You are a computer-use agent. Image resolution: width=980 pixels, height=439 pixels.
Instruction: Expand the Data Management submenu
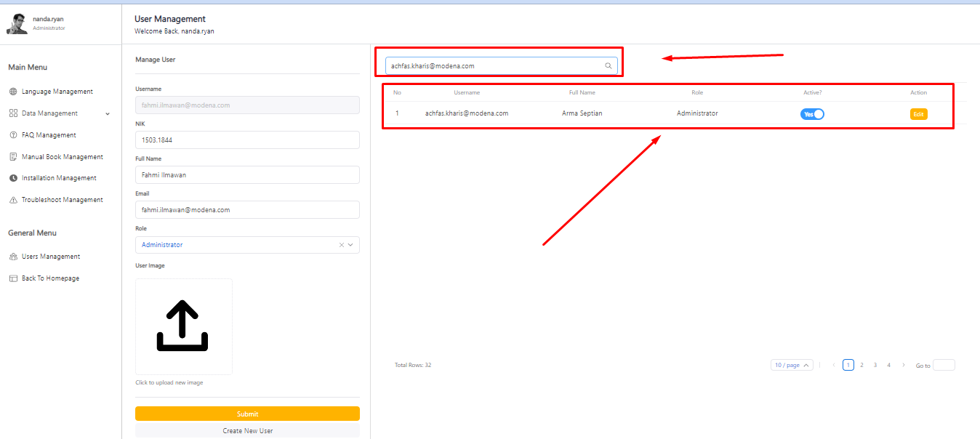108,113
